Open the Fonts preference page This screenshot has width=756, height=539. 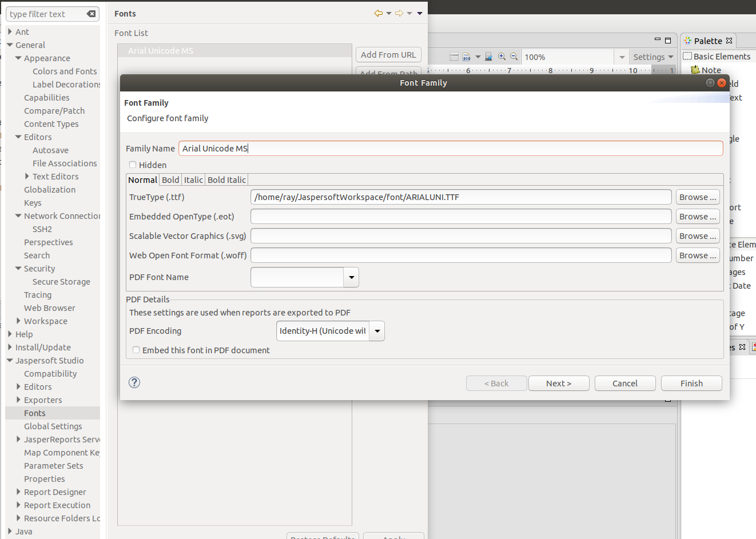tap(35, 413)
